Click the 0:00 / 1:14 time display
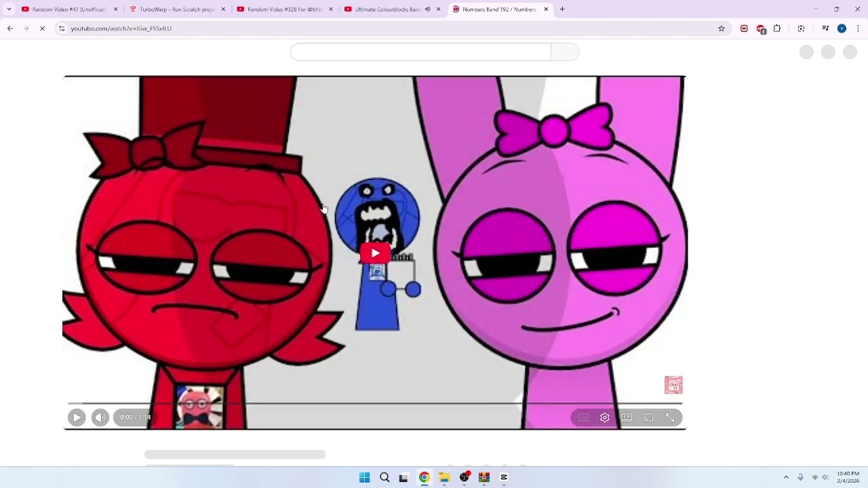The height and width of the screenshot is (488, 868). pos(136,418)
